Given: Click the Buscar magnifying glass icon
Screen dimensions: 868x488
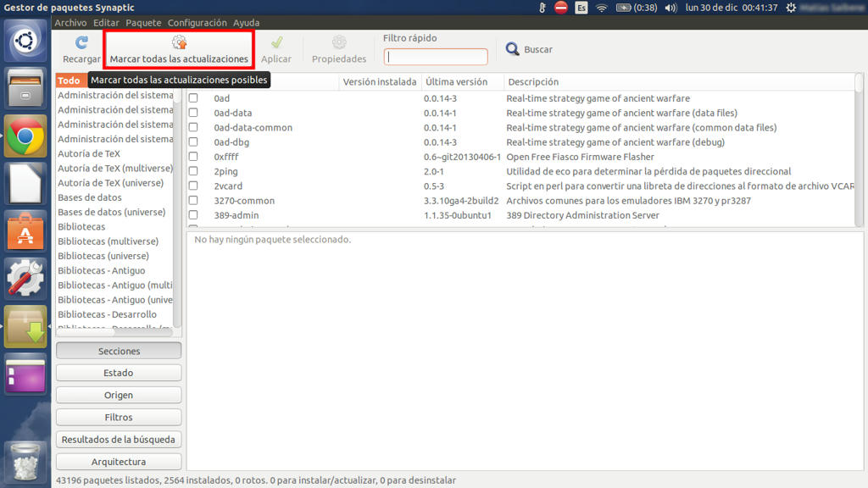Looking at the screenshot, I should (512, 49).
